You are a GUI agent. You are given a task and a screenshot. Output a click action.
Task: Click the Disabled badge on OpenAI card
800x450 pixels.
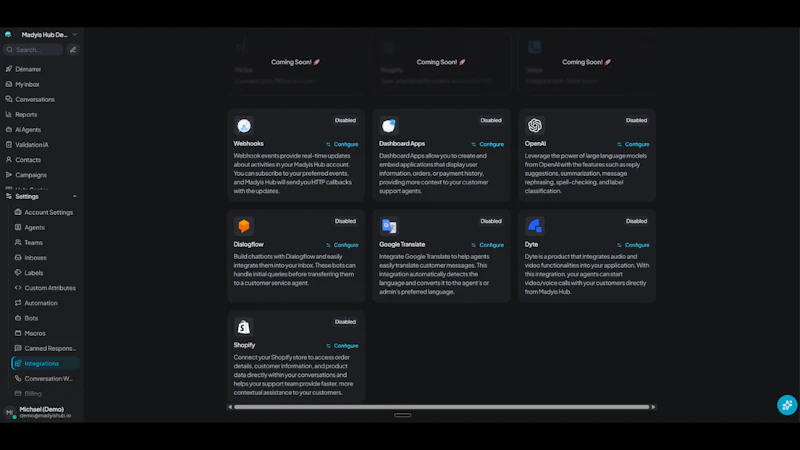point(636,120)
